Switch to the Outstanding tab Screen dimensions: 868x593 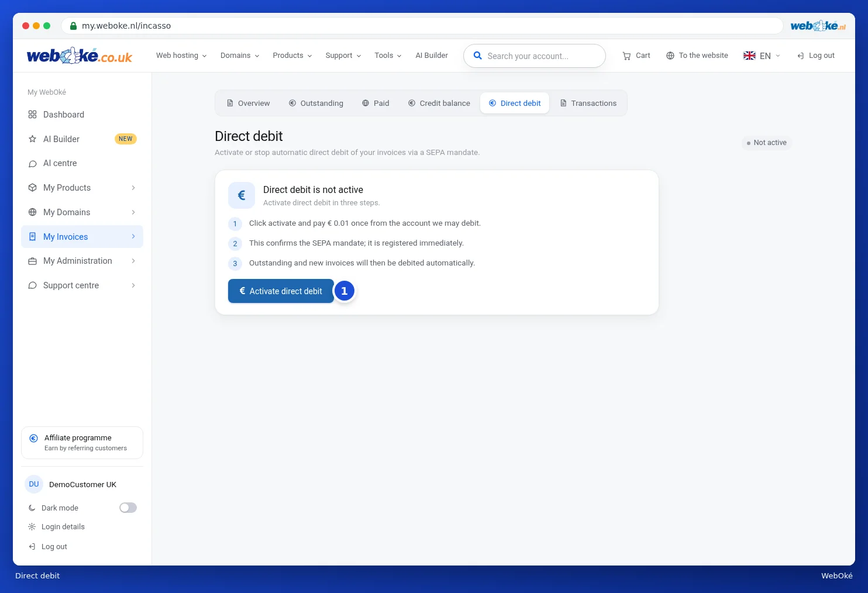[316, 103]
